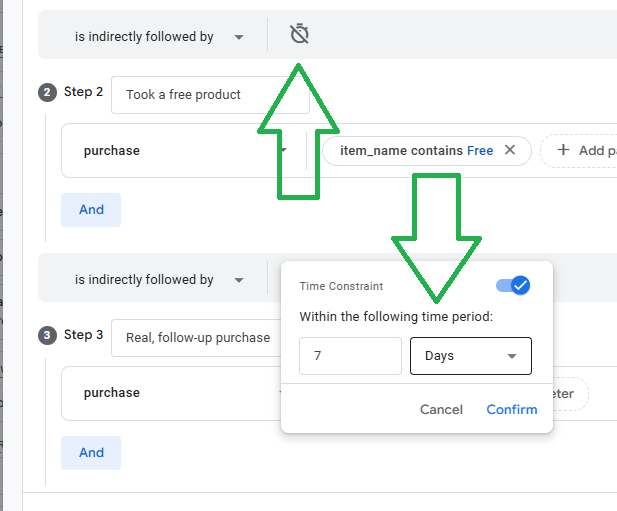617x511 pixels.
Task: Click the Step 2 number badge
Action: click(47, 92)
